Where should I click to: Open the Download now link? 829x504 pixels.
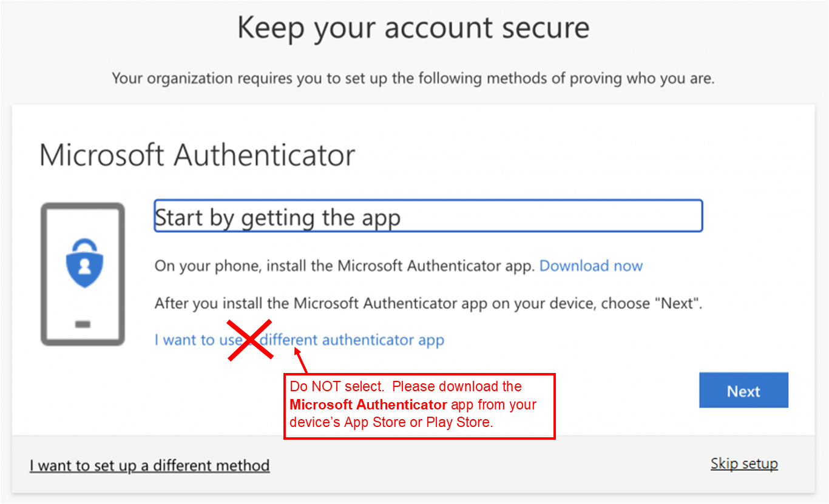(x=591, y=266)
